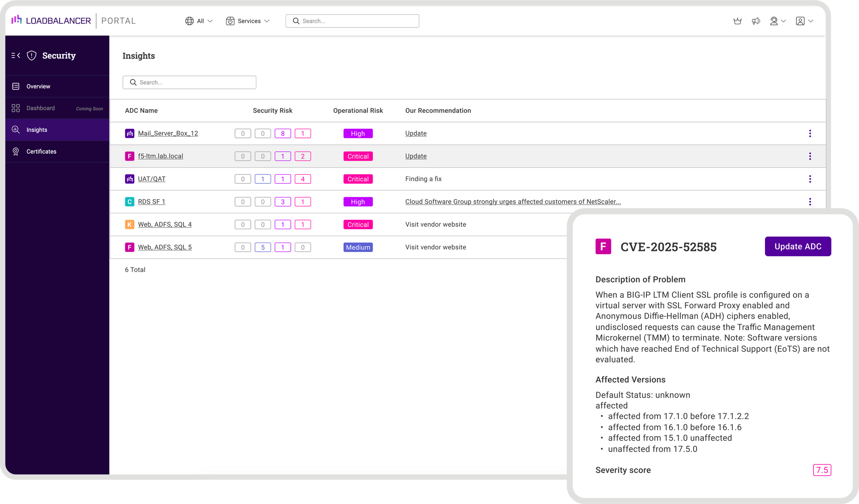
Task: Click the CVE-2025-52585 title
Action: click(x=669, y=247)
